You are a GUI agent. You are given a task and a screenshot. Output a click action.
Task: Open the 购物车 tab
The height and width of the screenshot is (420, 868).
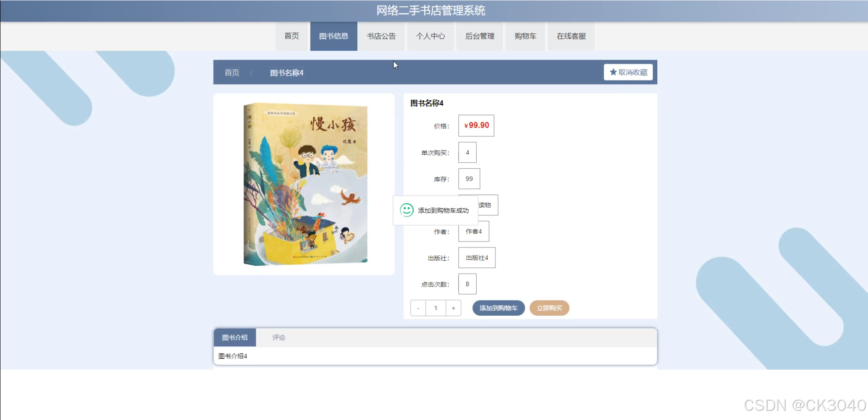(526, 36)
